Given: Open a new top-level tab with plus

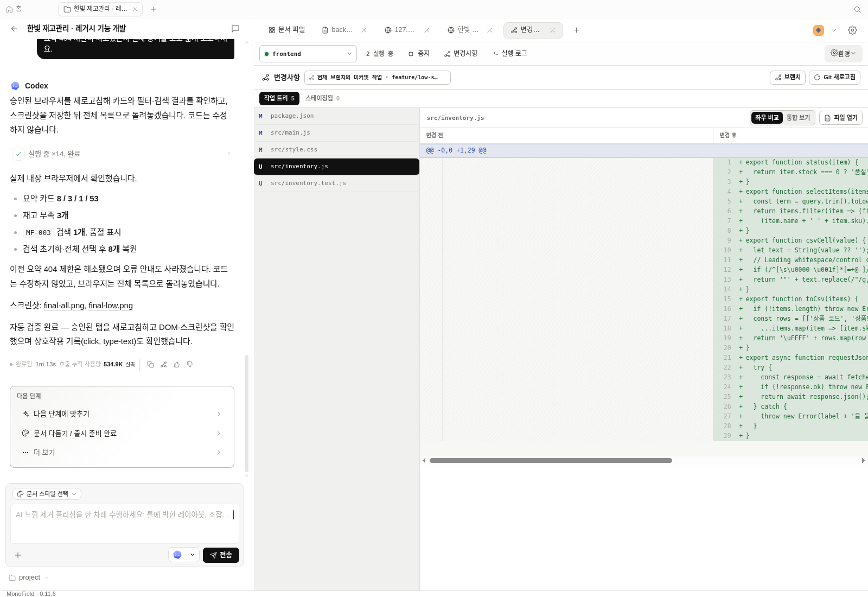Looking at the screenshot, I should coord(154,9).
